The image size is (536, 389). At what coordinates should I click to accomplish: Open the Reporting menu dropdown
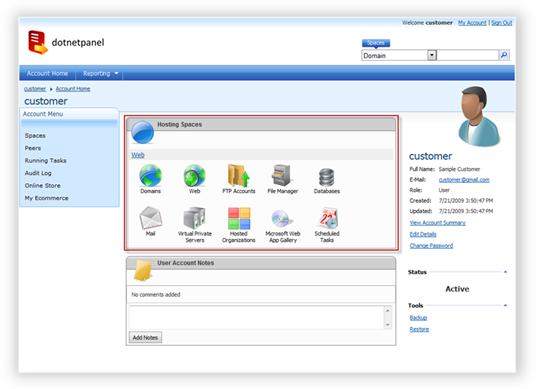coord(100,73)
